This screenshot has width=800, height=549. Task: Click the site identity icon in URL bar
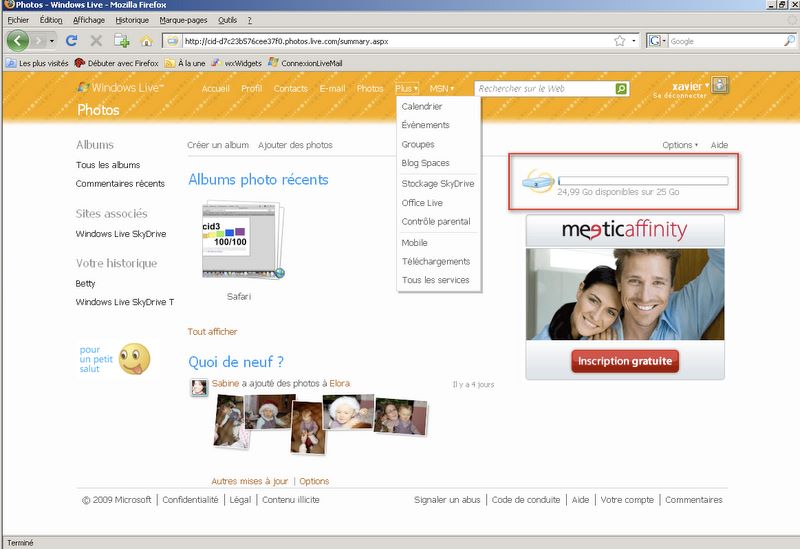click(172, 41)
